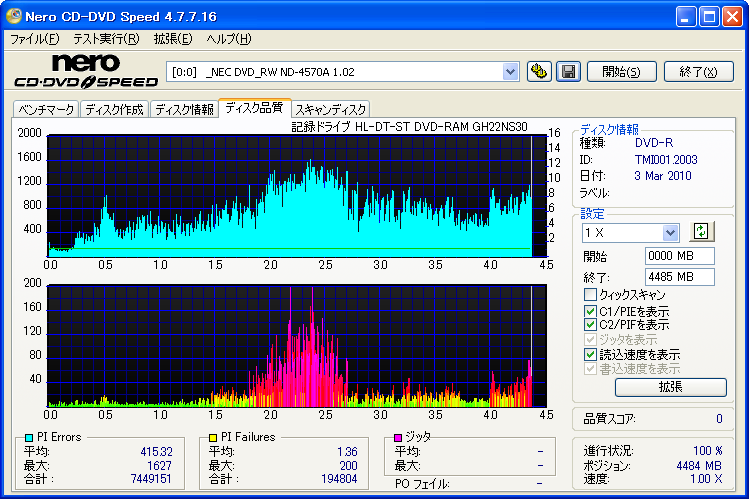Click the PI Failures lower graph
This screenshot has width=749, height=499.
[x=297, y=346]
